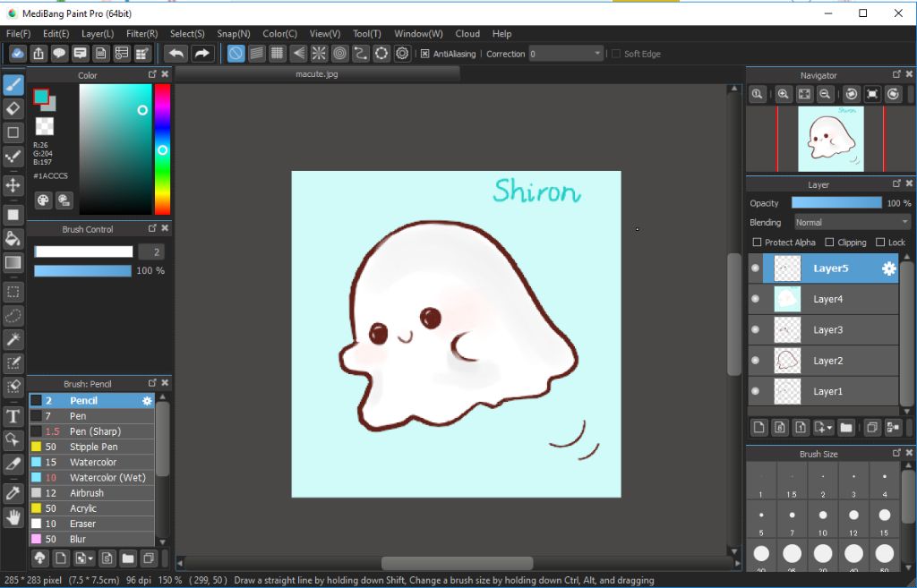Switch to the Hand tool
The width and height of the screenshot is (917, 588).
point(13,517)
